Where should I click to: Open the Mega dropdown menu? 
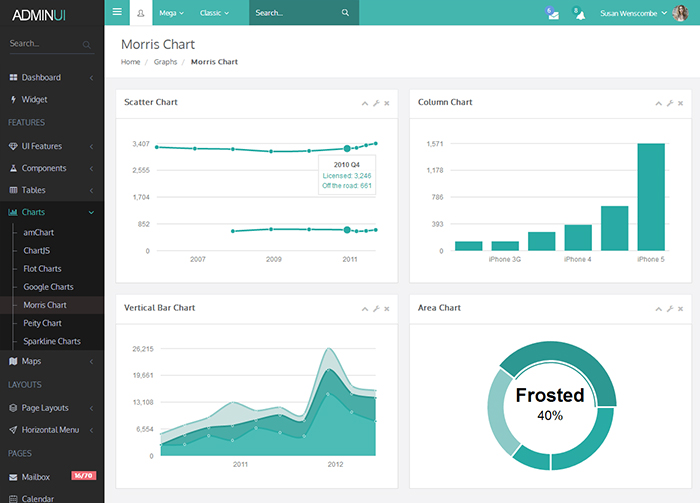pyautogui.click(x=172, y=13)
